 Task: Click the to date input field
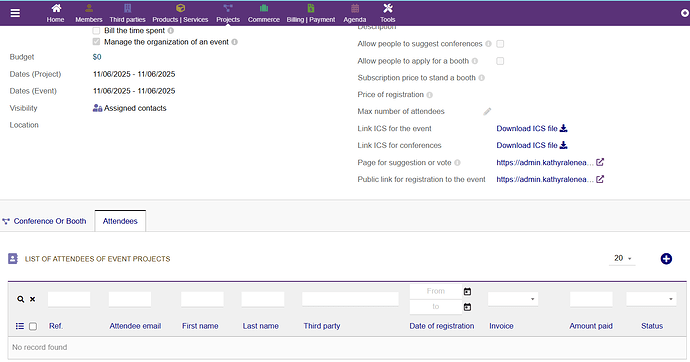click(x=436, y=307)
